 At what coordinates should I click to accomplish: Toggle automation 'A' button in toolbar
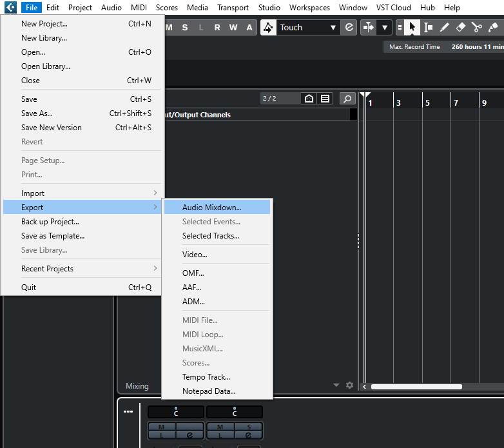pos(249,27)
